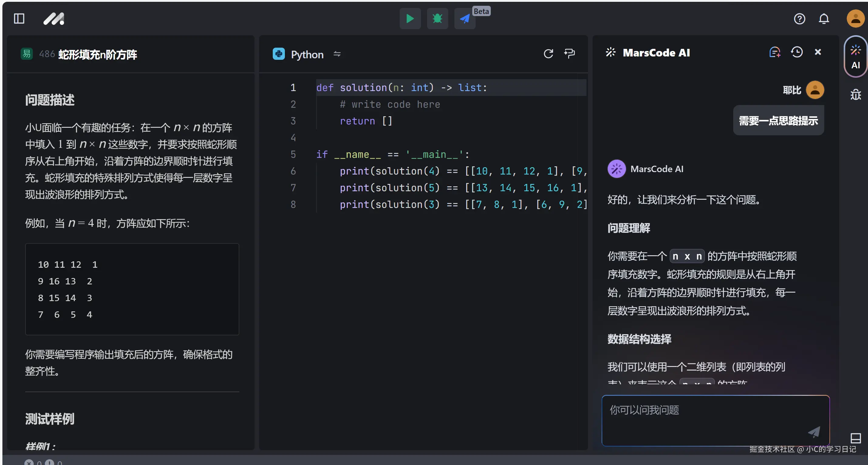Image resolution: width=868 pixels, height=465 pixels.
Task: Click the MarsCode logo in the top bar
Action: tap(54, 19)
